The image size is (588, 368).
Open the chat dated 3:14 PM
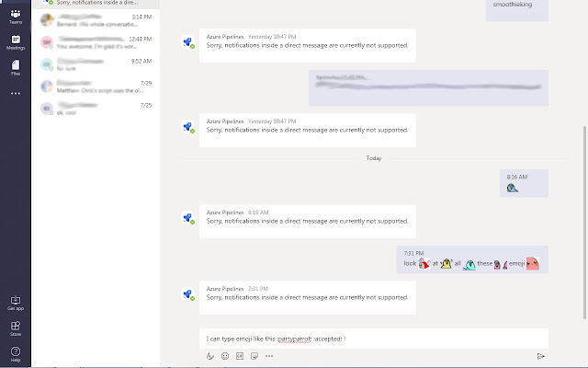coord(96,20)
